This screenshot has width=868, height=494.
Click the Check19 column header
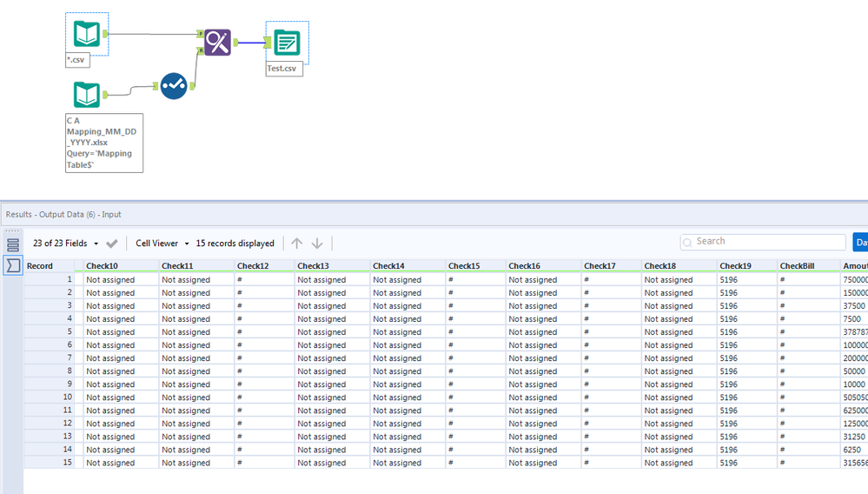click(747, 266)
